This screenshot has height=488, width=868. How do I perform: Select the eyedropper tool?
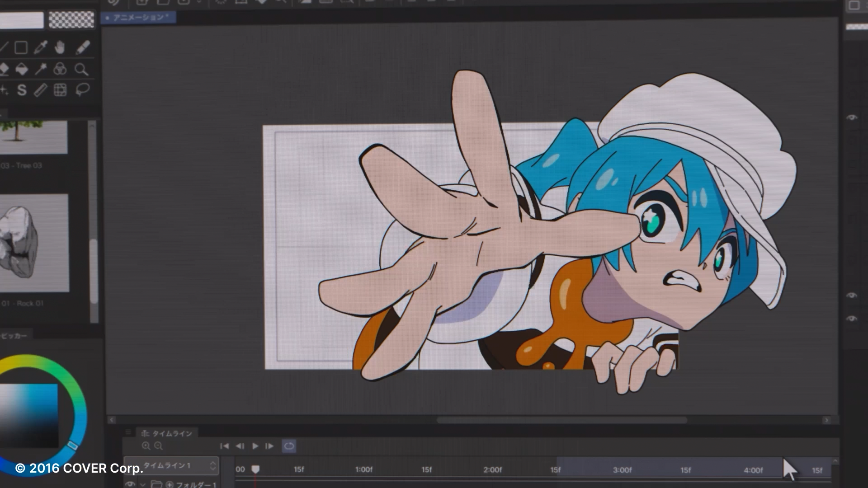(x=40, y=47)
